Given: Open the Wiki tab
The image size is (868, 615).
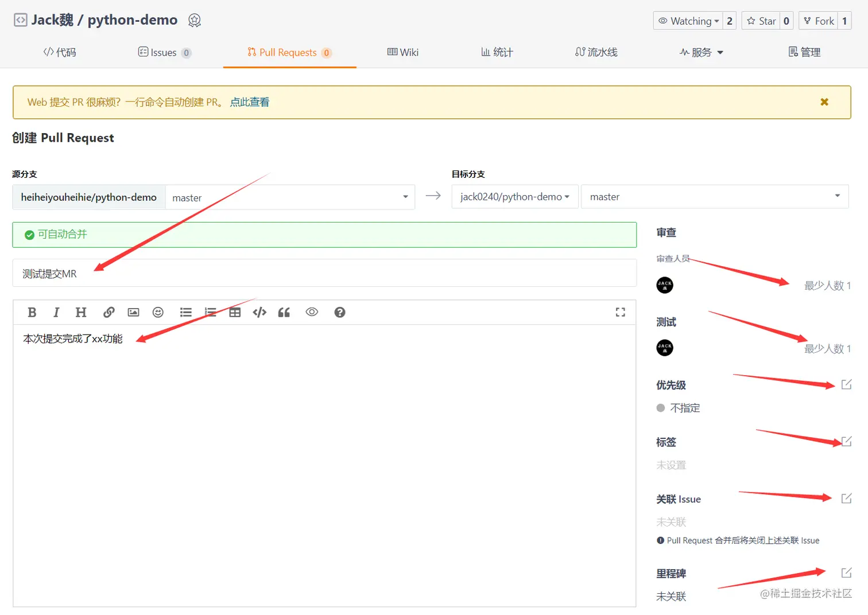Looking at the screenshot, I should tap(402, 52).
